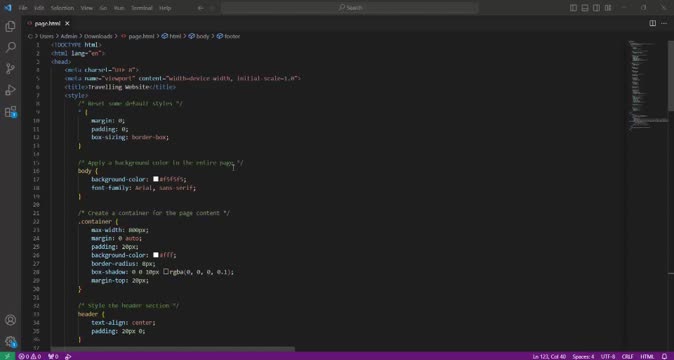Toggle the primary side bar layout button
The height and width of the screenshot is (360, 674).
(573, 8)
